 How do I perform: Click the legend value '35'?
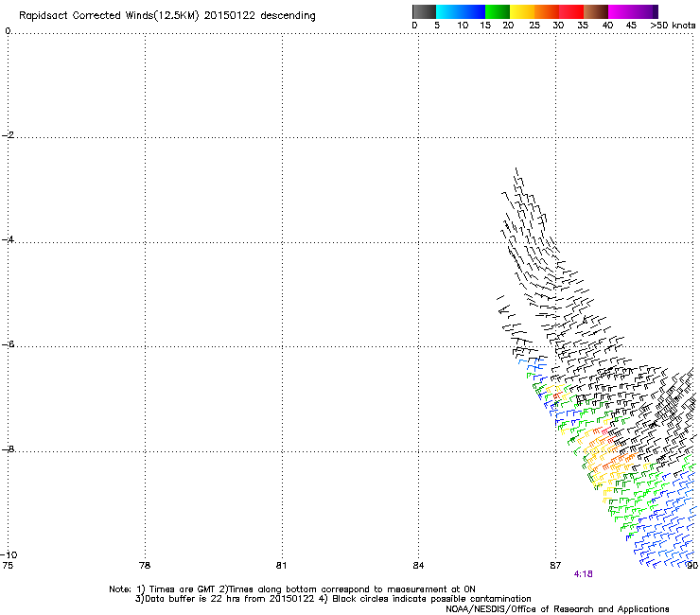[x=583, y=26]
